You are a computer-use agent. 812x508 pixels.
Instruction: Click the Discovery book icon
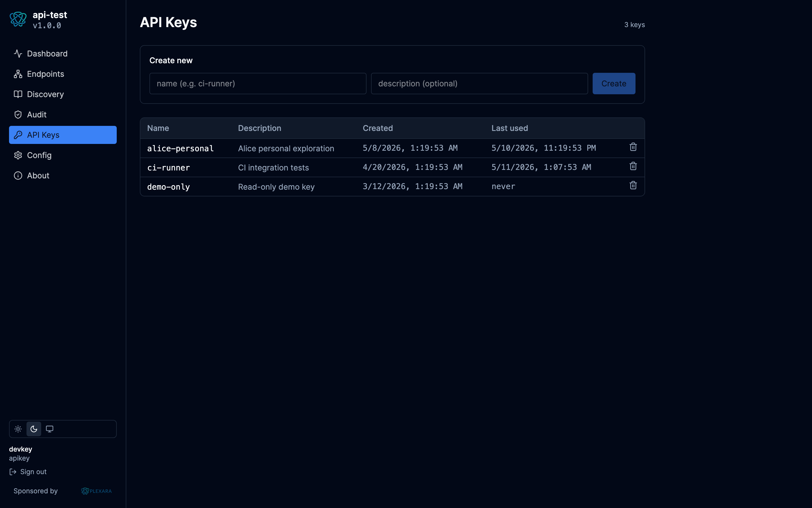point(18,95)
